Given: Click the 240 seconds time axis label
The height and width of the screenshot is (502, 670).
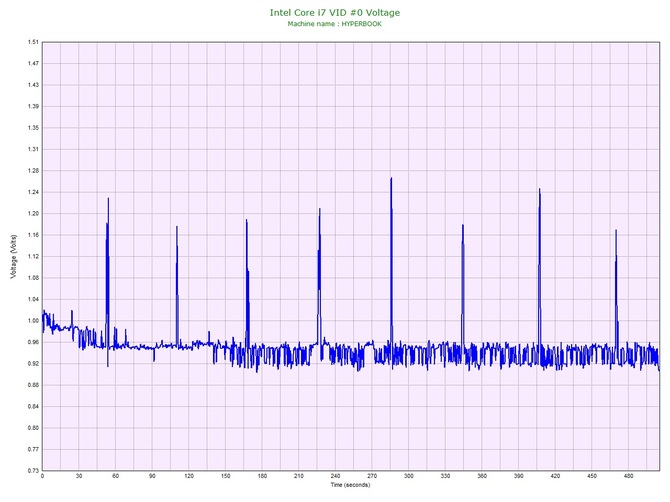Looking at the screenshot, I should click(335, 476).
